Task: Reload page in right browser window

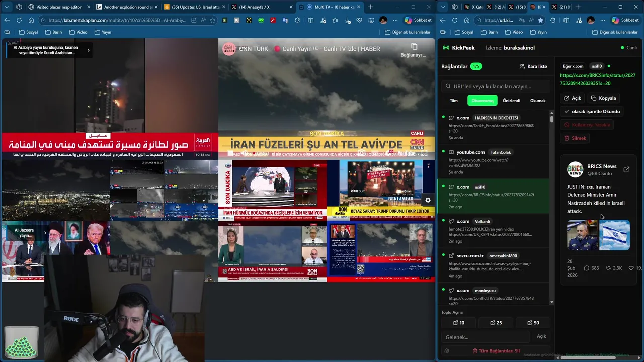Action: pos(455,20)
